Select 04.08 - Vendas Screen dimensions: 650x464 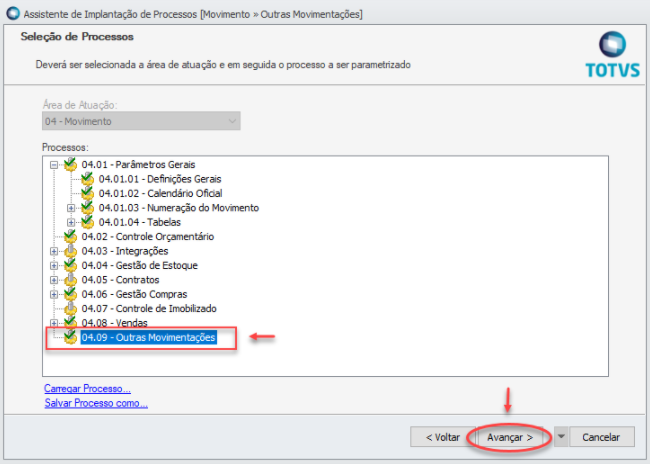[114, 323]
